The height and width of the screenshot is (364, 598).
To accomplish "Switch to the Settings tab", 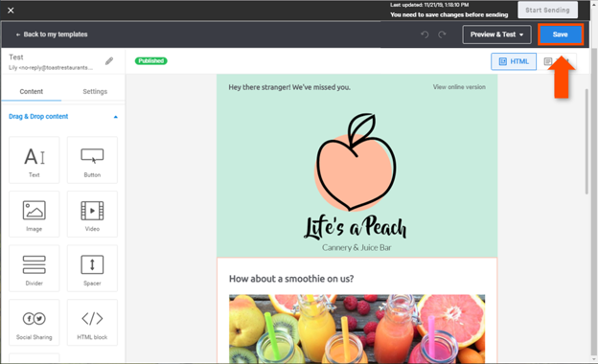I will (x=95, y=91).
